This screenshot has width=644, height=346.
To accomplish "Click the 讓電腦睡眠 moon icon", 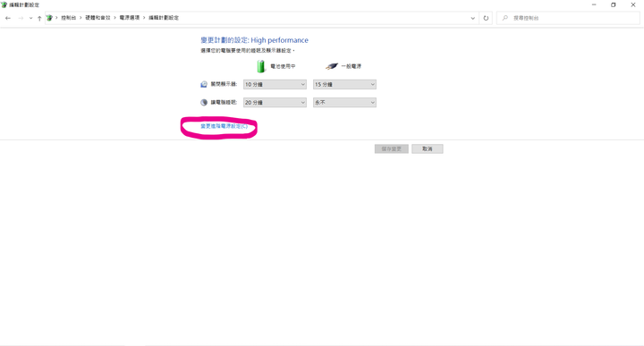I will pos(204,102).
